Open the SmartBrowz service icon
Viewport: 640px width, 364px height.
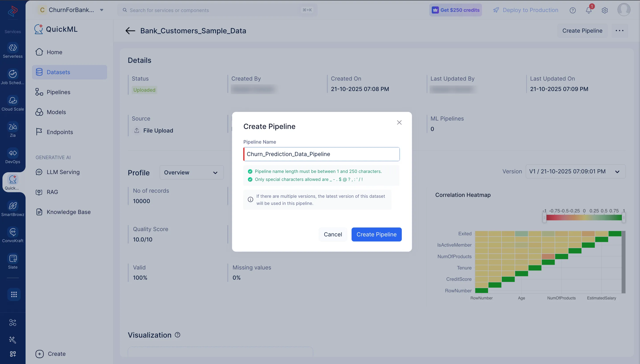point(12,206)
